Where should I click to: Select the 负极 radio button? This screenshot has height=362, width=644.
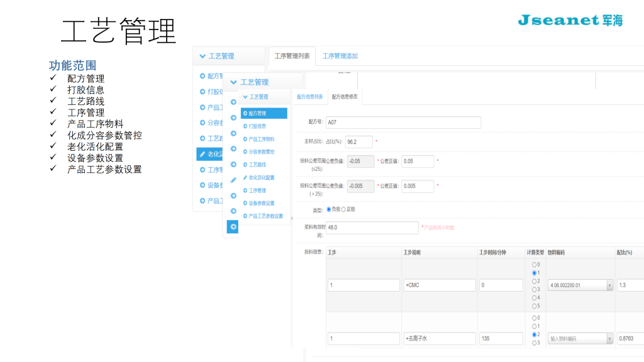328,209
